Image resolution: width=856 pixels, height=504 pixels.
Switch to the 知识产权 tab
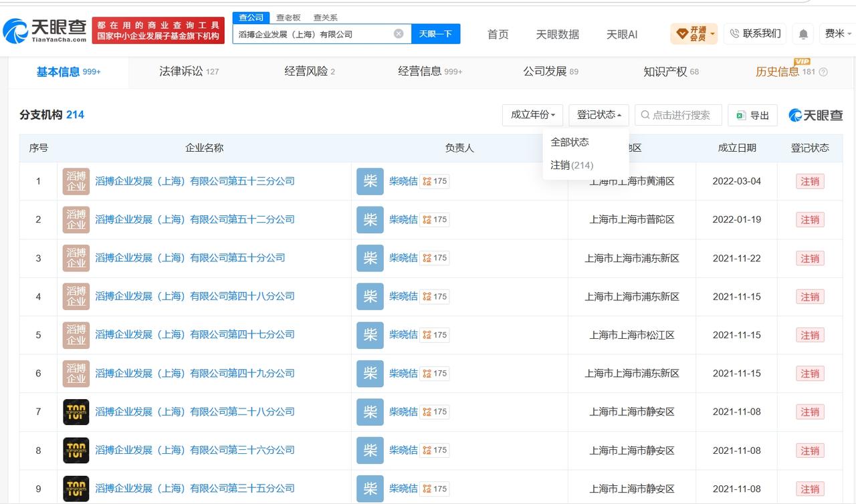671,72
